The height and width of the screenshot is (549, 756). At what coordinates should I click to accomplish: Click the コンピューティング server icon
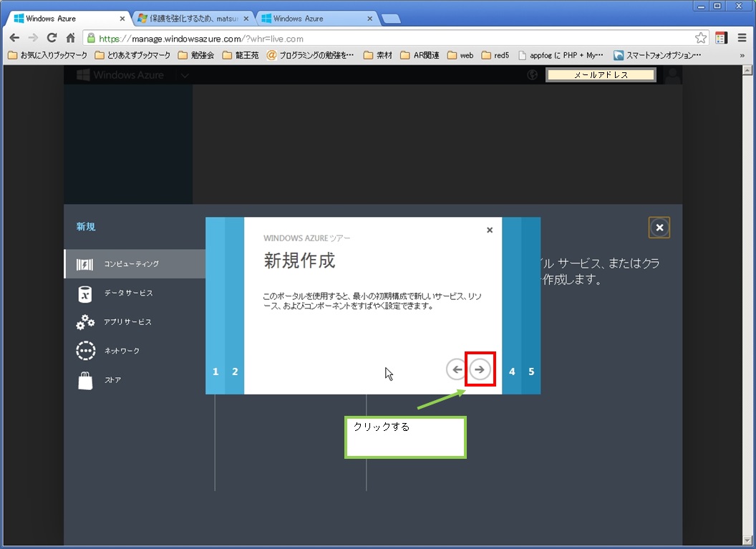click(x=85, y=264)
